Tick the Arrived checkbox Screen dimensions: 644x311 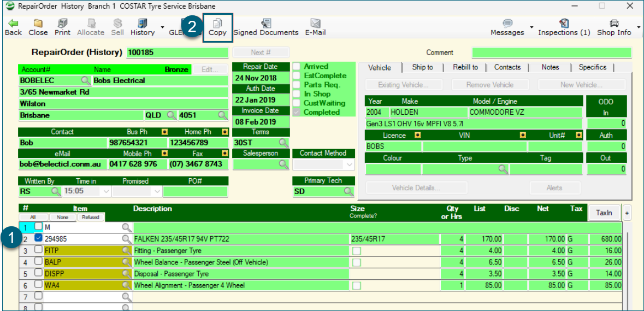pos(297,67)
